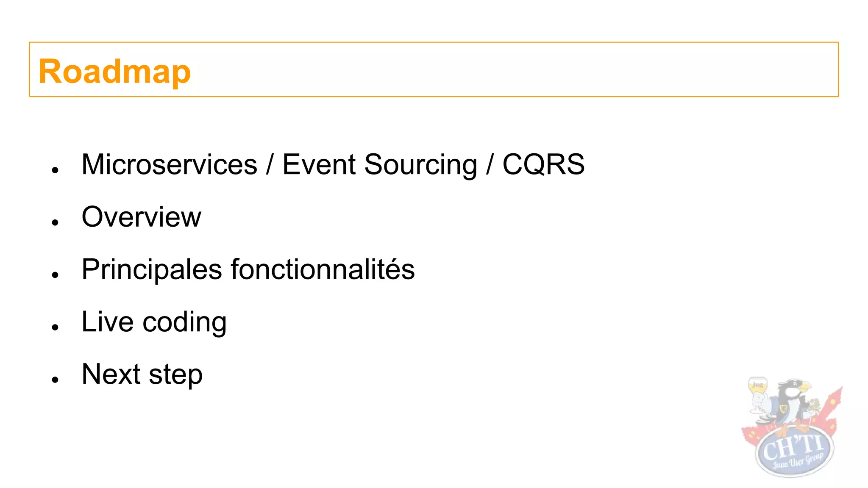Select the Live coding bullet item

pos(154,322)
